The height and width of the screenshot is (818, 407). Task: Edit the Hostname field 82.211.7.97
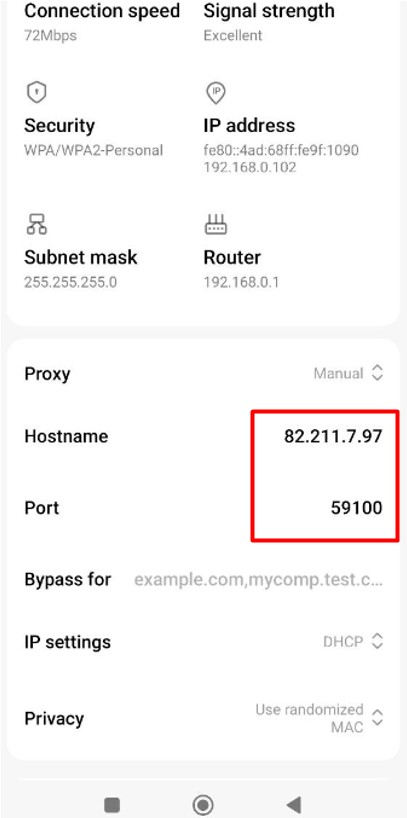click(x=333, y=436)
